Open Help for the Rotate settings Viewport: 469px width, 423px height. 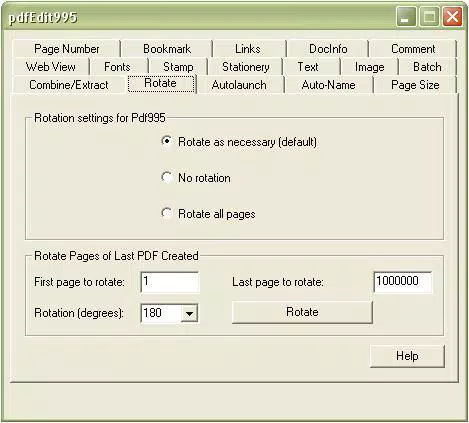tap(407, 356)
